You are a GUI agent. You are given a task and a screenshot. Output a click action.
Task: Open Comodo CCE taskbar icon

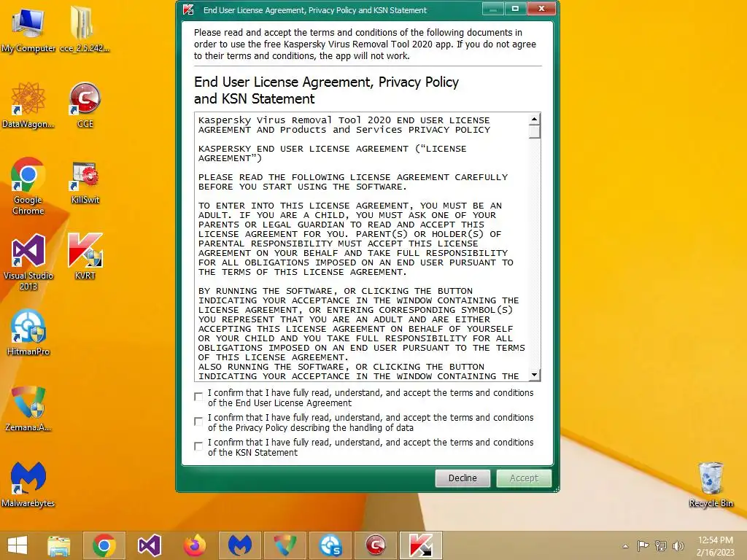[376, 545]
